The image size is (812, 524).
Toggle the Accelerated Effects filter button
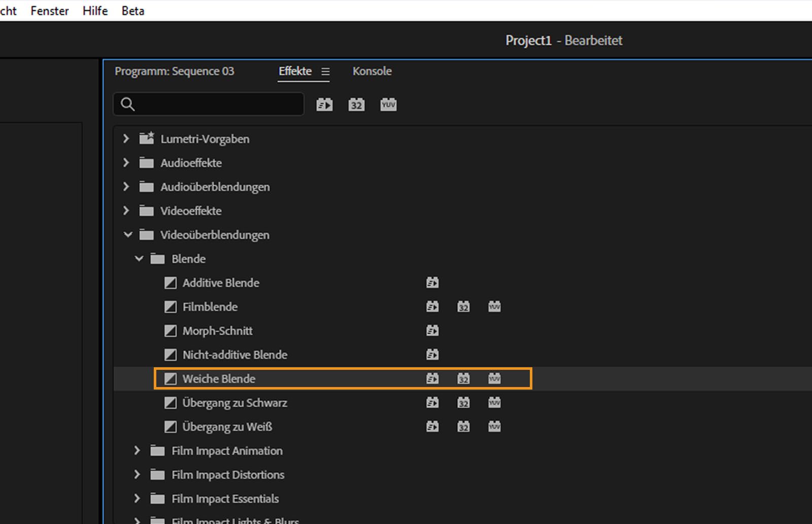click(x=324, y=105)
